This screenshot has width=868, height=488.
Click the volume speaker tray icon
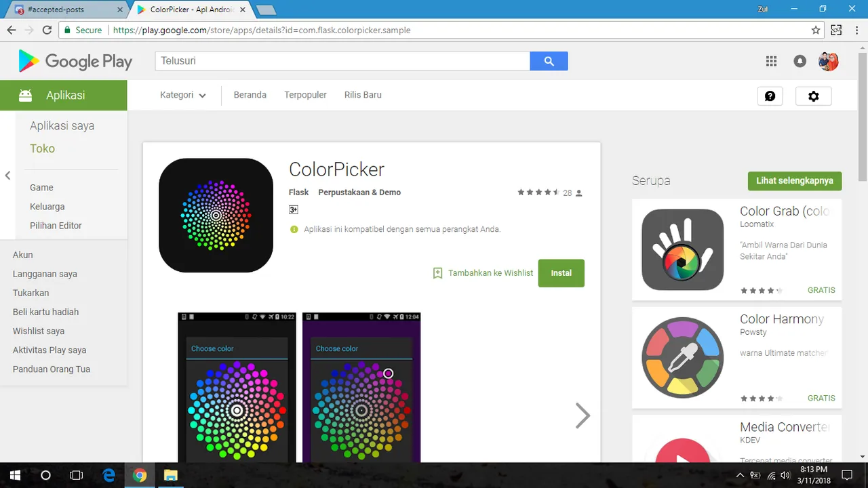pos(785,475)
